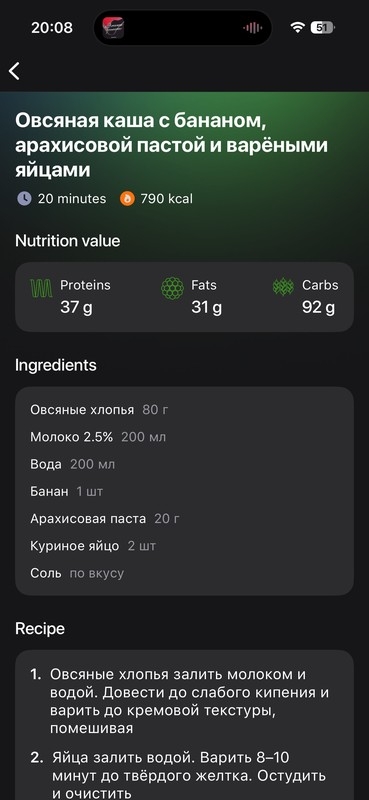Select the Fats honeycomb icon

[x=173, y=288]
